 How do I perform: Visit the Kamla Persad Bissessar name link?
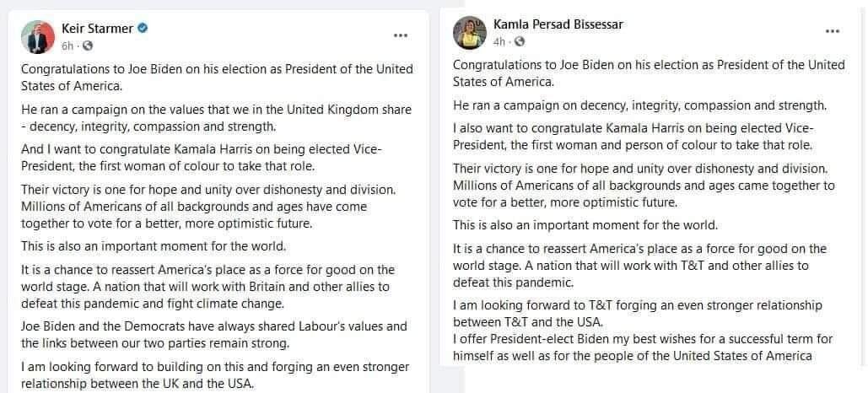tap(558, 24)
